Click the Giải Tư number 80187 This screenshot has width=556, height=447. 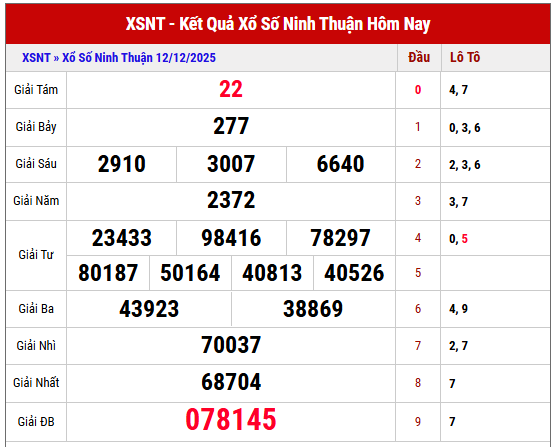[x=108, y=273]
